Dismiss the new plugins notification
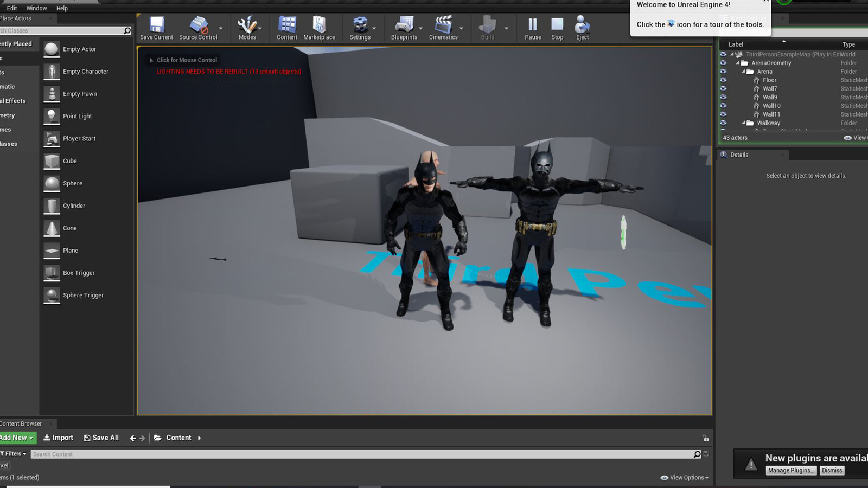 [832, 471]
